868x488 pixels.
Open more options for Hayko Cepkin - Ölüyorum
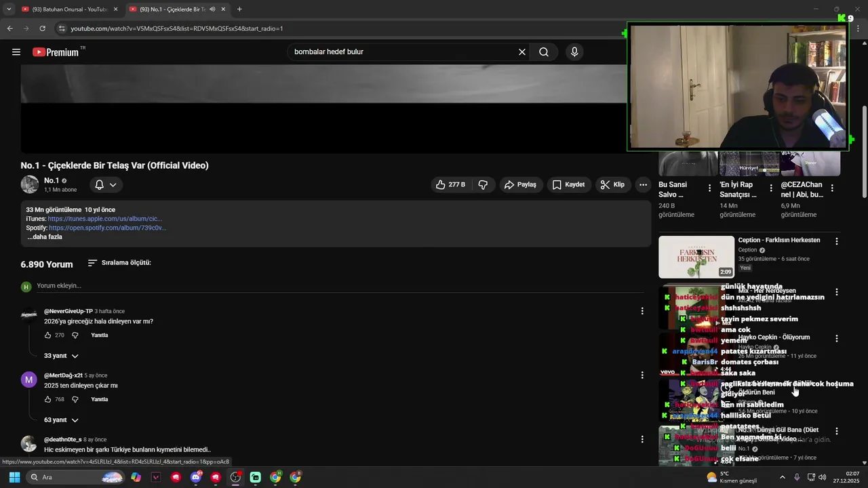[x=837, y=338]
